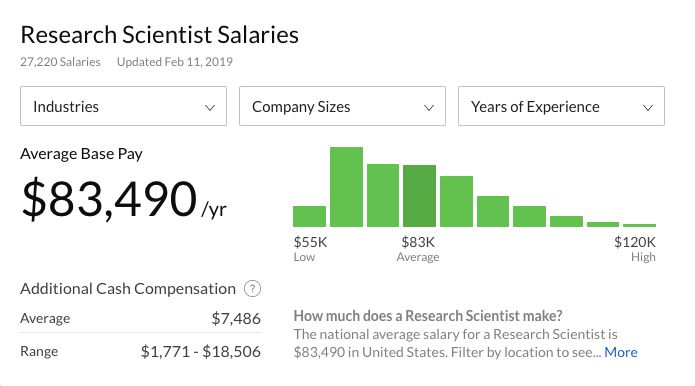Open the Years of Experience dropdown
695x386 pixels.
[x=561, y=106]
